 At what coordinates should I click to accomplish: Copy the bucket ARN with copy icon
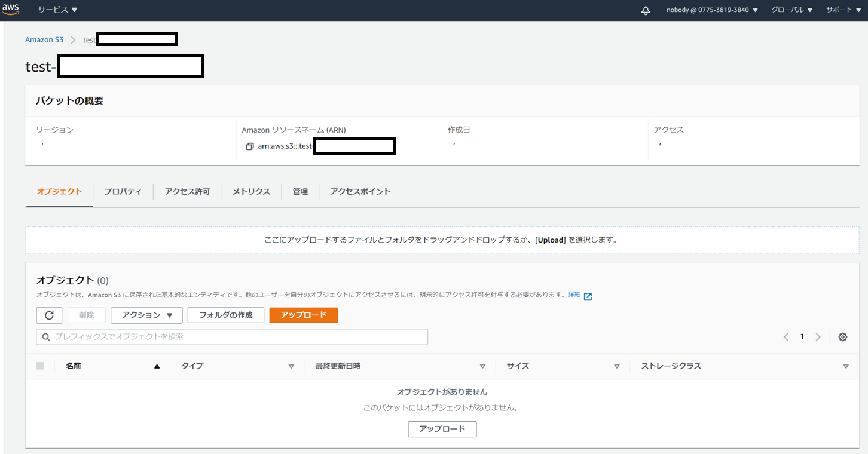tap(250, 146)
